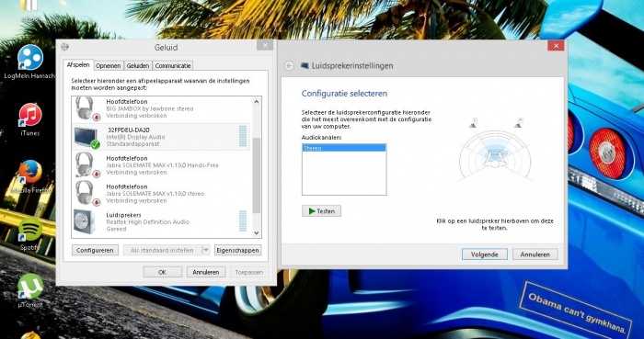Screen dimensions: 644x339
Task: Select the BIG JAMBOX Hoofdtelefoon device
Action: (x=162, y=109)
